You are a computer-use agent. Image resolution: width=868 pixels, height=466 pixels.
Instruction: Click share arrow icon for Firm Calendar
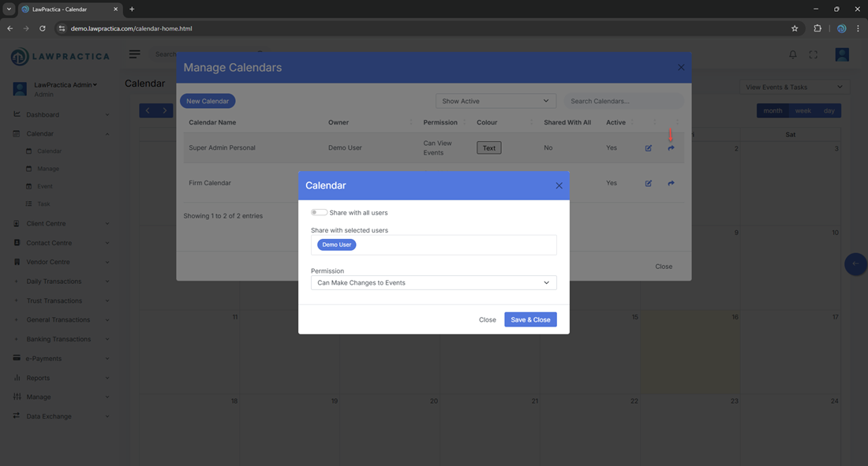click(x=671, y=183)
